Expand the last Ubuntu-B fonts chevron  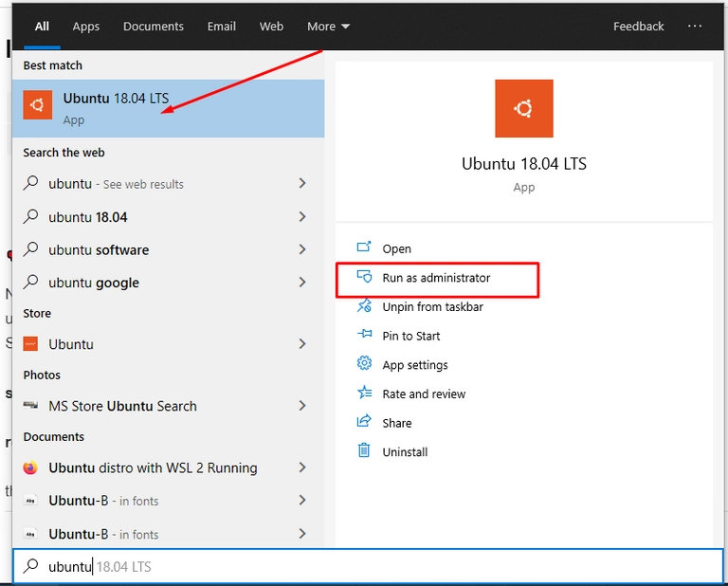(x=302, y=534)
